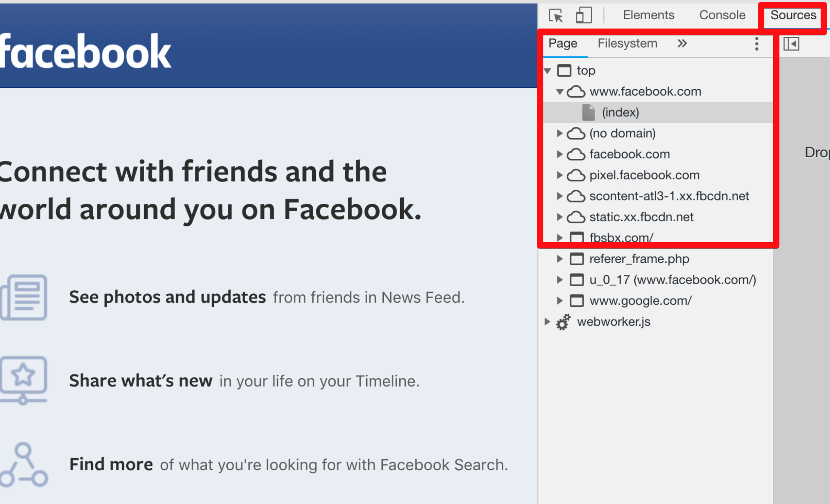Open the Elements tab
The height and width of the screenshot is (504, 830).
pyautogui.click(x=648, y=15)
